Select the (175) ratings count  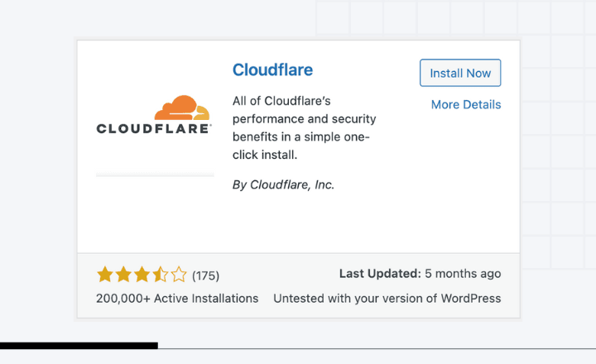[205, 275]
